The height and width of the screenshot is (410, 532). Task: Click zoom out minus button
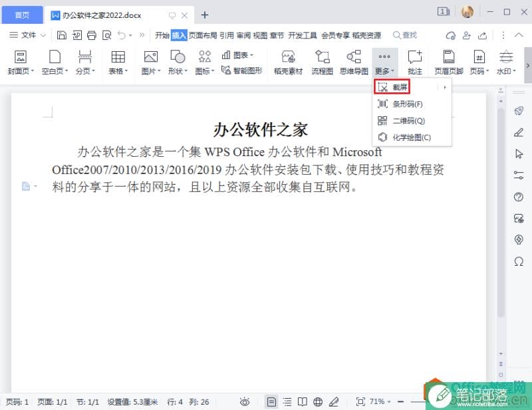point(401,402)
